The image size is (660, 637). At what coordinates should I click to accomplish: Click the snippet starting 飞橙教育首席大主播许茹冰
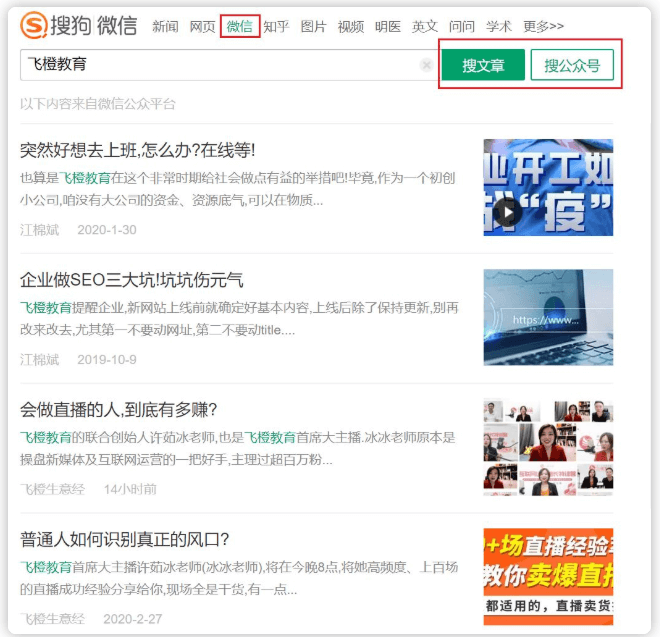tap(239, 578)
